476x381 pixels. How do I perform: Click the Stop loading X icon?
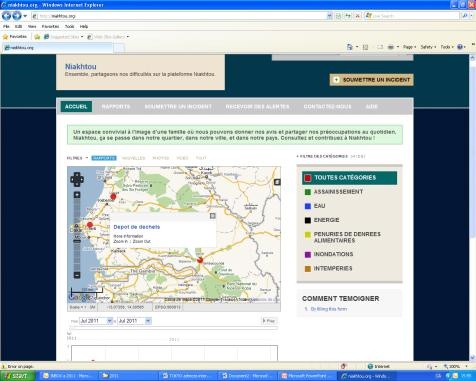point(357,16)
